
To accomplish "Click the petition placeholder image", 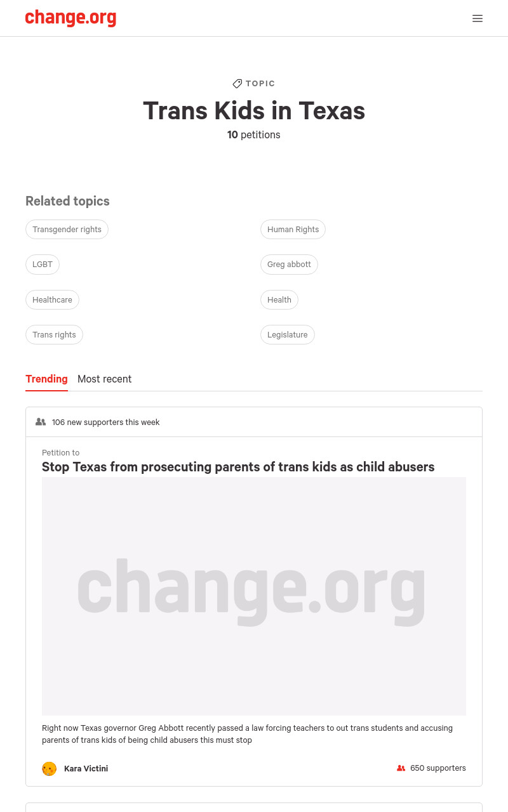I will pyautogui.click(x=254, y=596).
